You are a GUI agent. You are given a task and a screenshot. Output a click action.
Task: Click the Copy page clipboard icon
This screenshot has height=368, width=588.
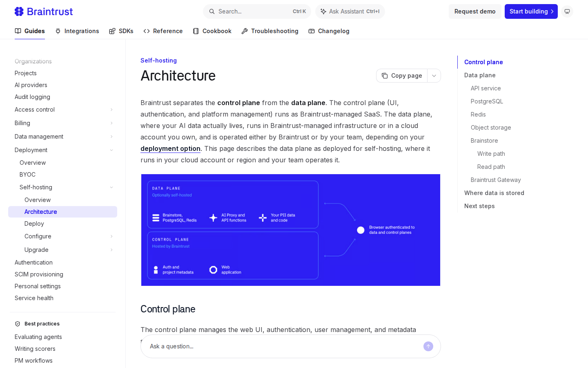coord(385,76)
